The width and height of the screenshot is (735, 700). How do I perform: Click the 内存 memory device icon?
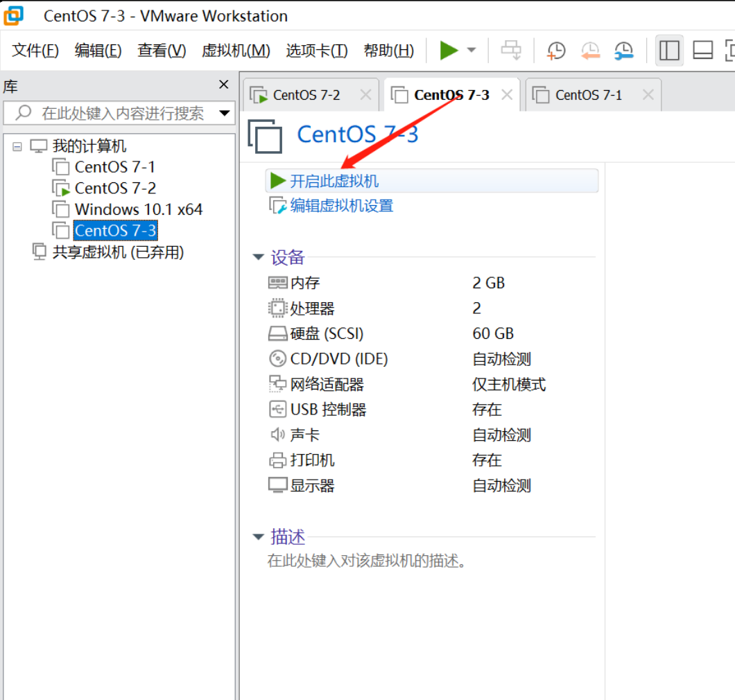click(x=277, y=283)
